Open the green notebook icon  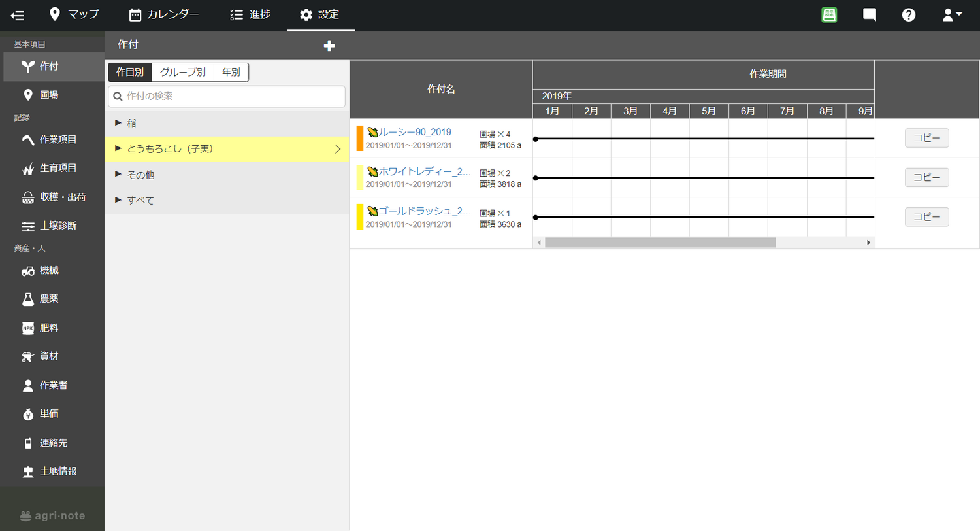click(830, 15)
